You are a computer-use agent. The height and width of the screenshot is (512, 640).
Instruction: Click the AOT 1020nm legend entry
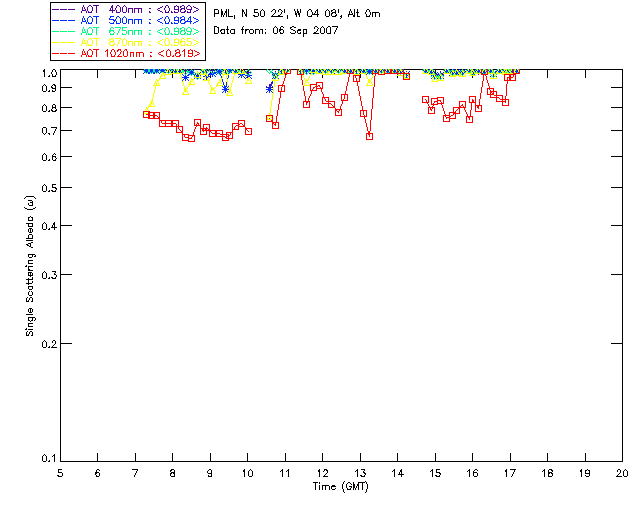(126, 53)
